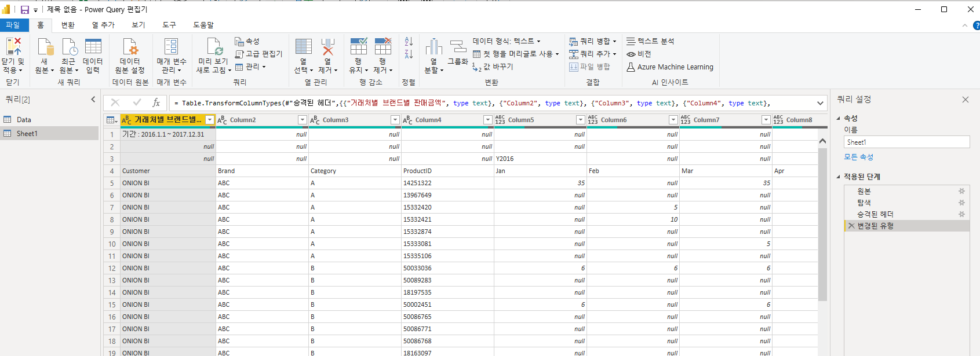Click the save icon in title bar
Screen dimensions: 980x356
[x=25, y=10]
